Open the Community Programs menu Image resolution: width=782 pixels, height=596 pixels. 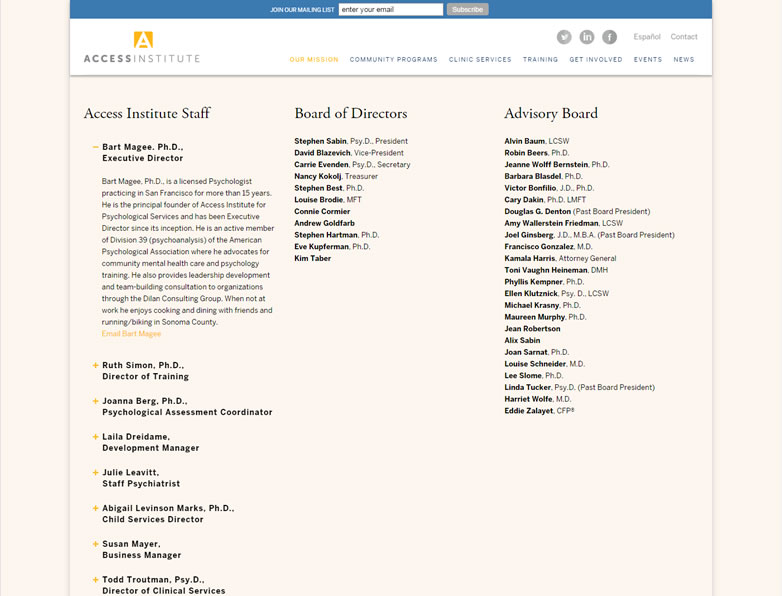point(393,60)
